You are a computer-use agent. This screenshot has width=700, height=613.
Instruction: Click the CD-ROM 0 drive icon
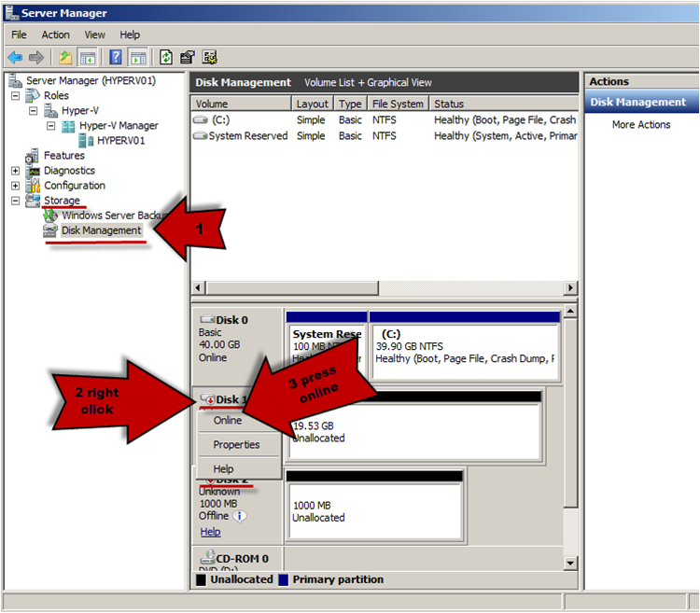click(207, 557)
